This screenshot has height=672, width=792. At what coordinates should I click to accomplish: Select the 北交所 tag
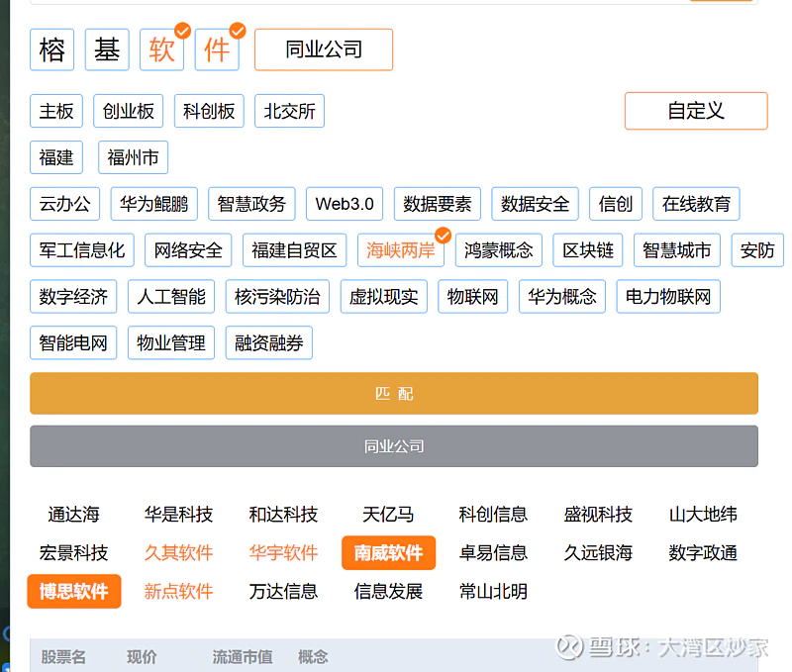click(289, 111)
